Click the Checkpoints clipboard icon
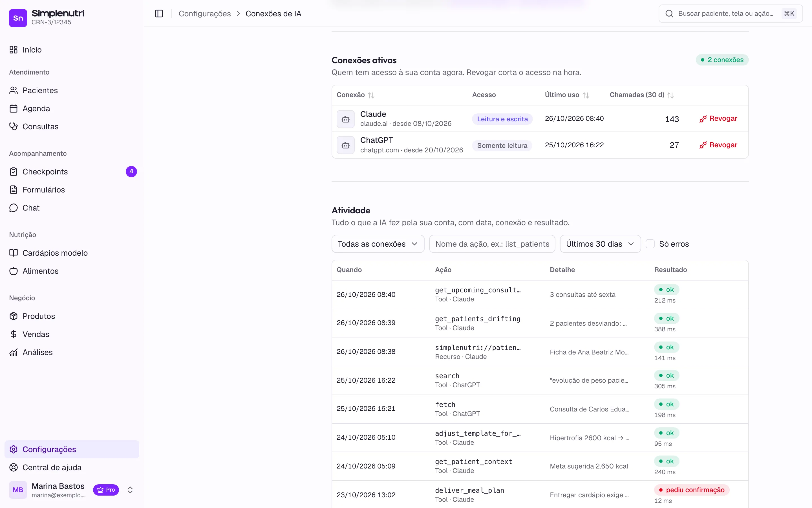This screenshot has height=508, width=812. (14, 172)
